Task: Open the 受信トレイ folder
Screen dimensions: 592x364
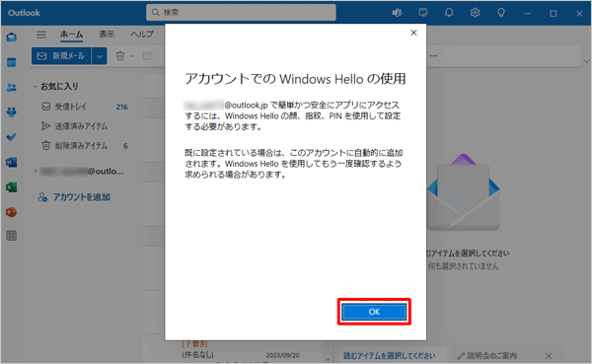Action: click(85, 107)
